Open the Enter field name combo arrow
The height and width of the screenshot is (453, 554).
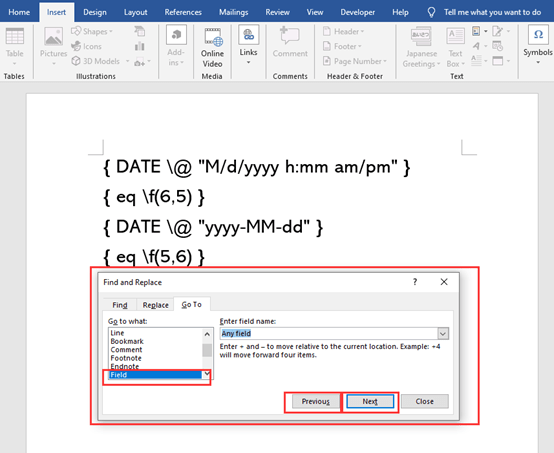(443, 333)
